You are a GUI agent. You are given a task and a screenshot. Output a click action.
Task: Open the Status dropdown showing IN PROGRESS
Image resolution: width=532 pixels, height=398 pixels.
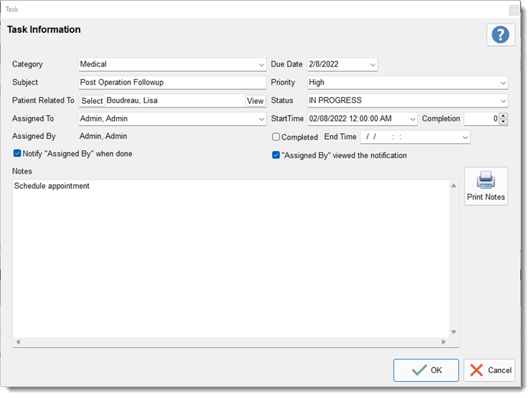click(x=503, y=101)
